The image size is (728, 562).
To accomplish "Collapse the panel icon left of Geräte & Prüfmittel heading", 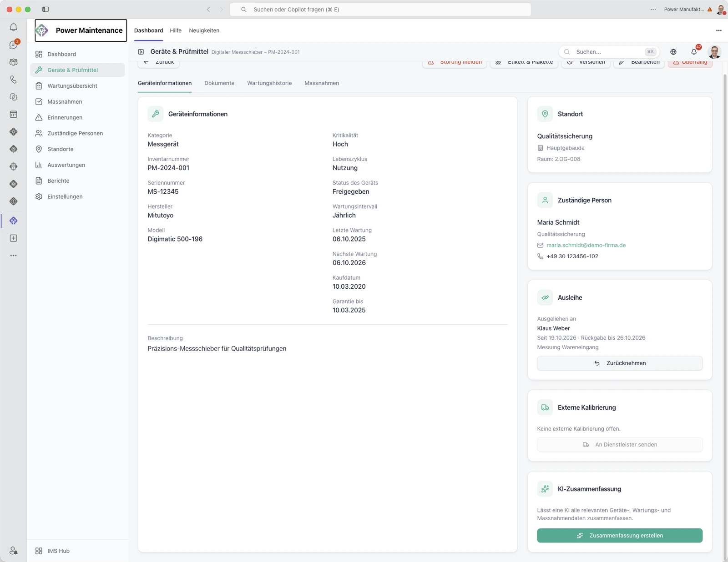I will [x=141, y=52].
